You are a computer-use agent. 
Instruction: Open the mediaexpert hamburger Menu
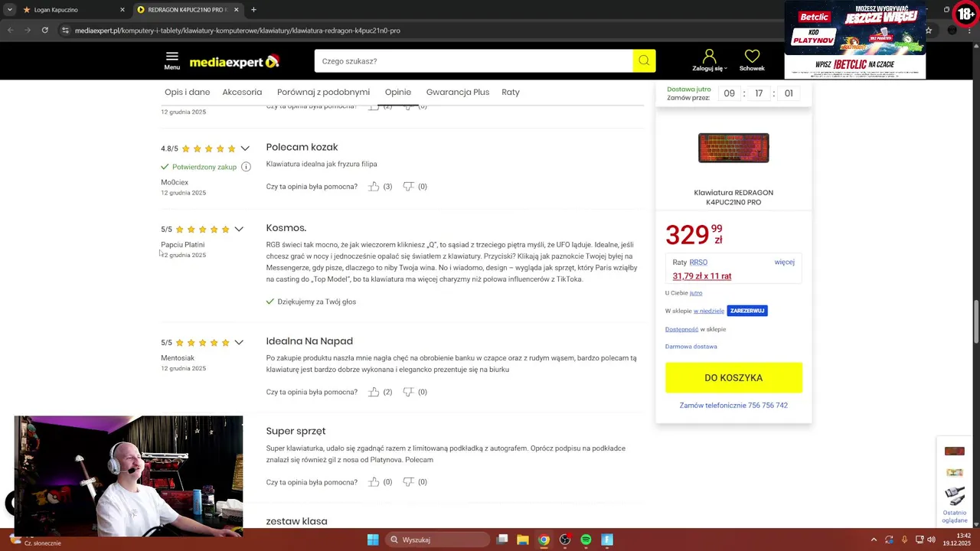[171, 60]
